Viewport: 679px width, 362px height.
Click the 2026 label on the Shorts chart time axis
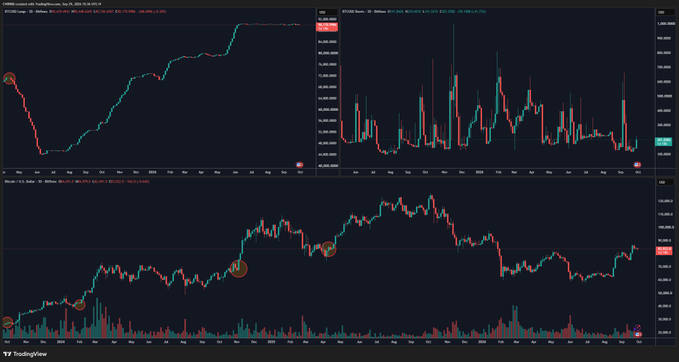pos(479,172)
